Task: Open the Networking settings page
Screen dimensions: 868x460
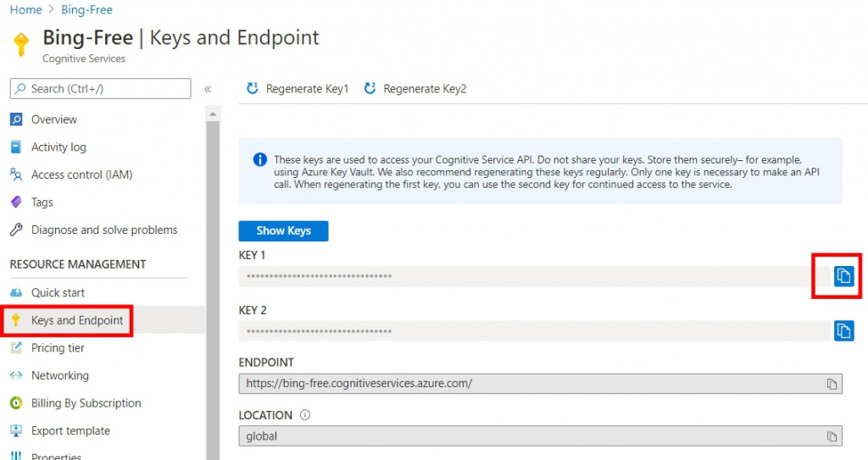Action: tap(59, 375)
